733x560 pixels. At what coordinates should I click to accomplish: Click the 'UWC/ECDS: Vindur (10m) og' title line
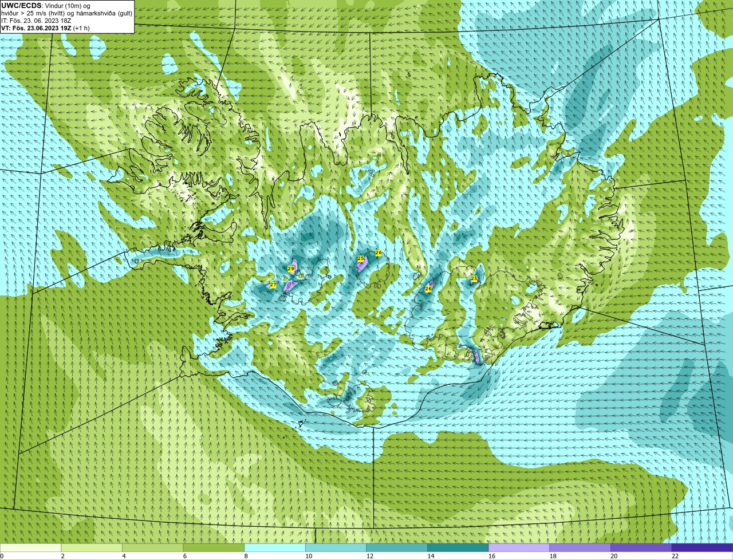(x=46, y=6)
